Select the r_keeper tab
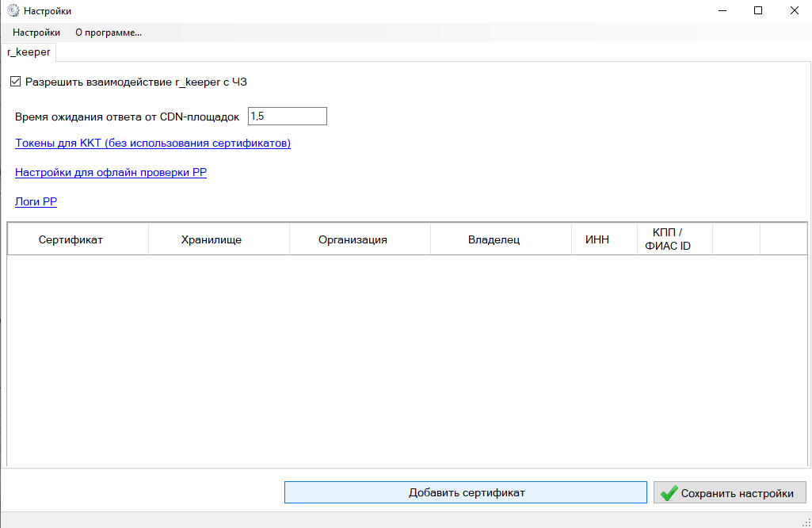812x528 pixels. [x=29, y=52]
